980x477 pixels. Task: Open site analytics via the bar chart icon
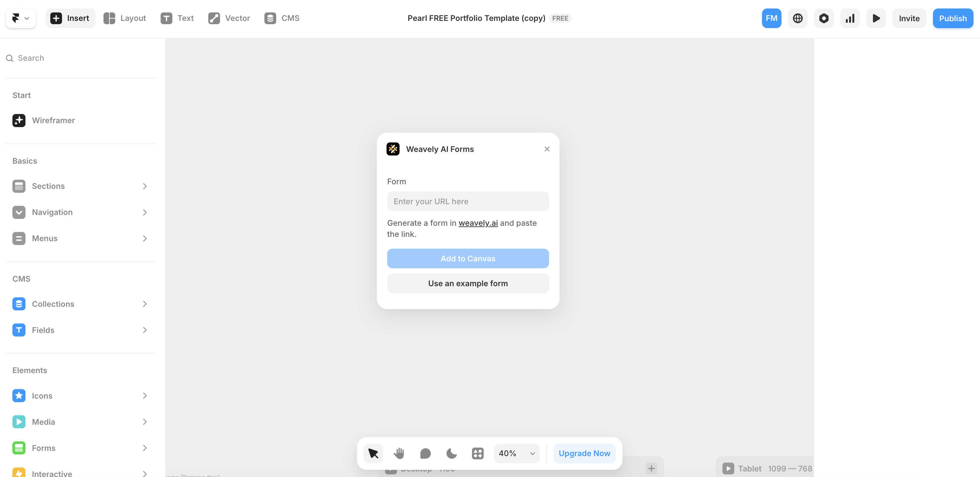click(850, 18)
